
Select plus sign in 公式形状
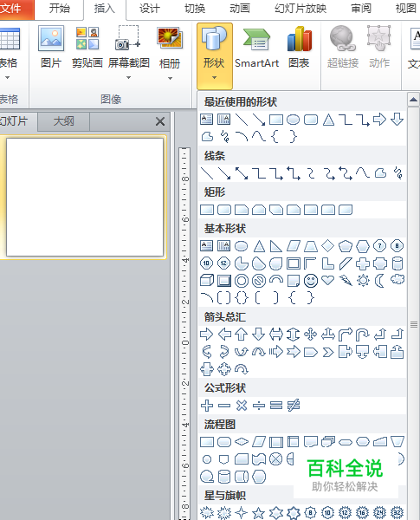click(x=207, y=406)
